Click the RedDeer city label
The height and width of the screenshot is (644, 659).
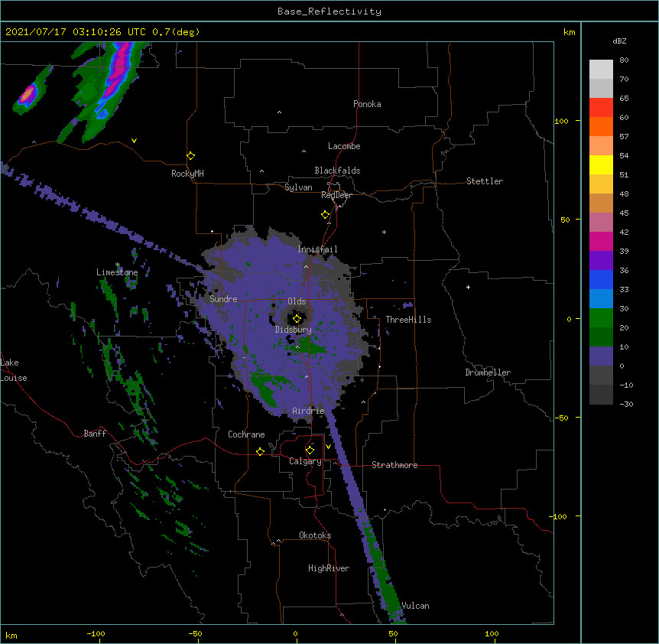(336, 195)
